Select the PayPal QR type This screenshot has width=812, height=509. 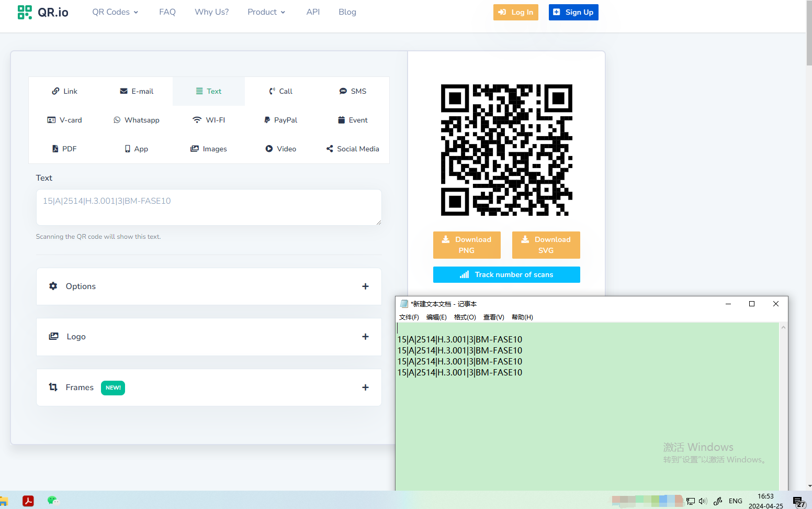click(280, 120)
